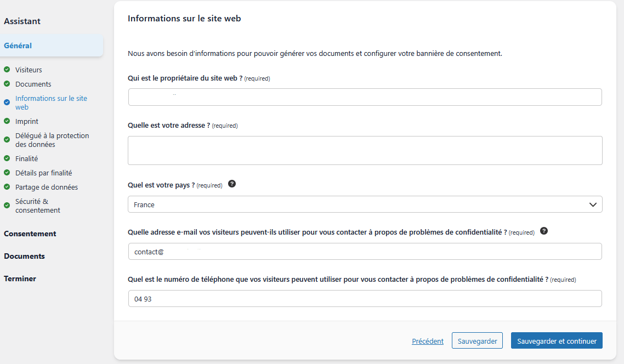The image size is (624, 364).
Task: Click the check icon next to Imprint
Action: [x=7, y=121]
